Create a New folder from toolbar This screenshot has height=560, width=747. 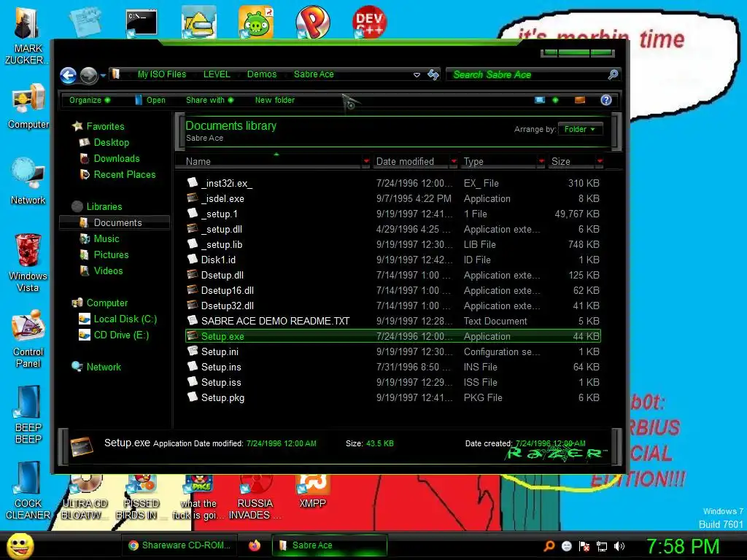point(274,100)
